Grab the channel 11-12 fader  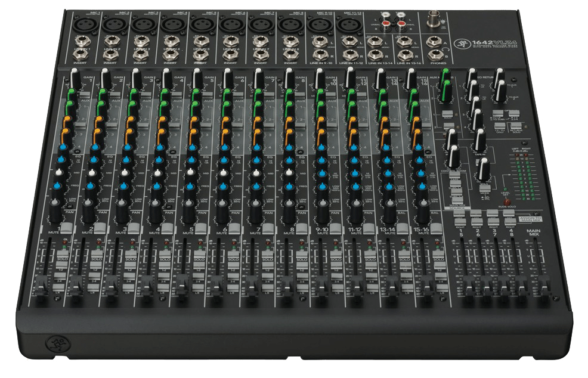[357, 287]
